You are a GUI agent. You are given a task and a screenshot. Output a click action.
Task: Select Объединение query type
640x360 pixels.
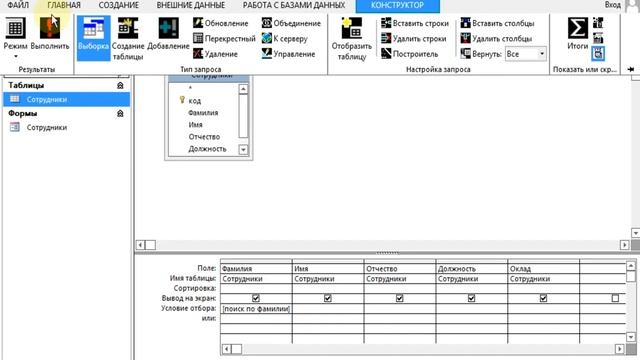click(x=291, y=23)
